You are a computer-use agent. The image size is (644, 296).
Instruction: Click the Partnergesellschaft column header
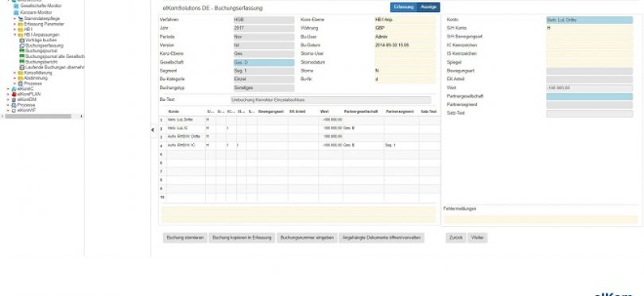pyautogui.click(x=361, y=111)
